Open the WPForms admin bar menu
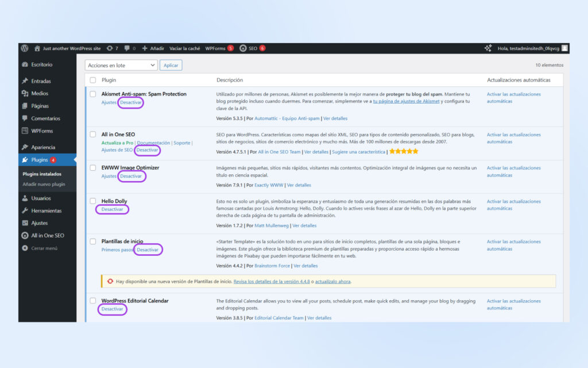The height and width of the screenshot is (368, 588). click(219, 48)
